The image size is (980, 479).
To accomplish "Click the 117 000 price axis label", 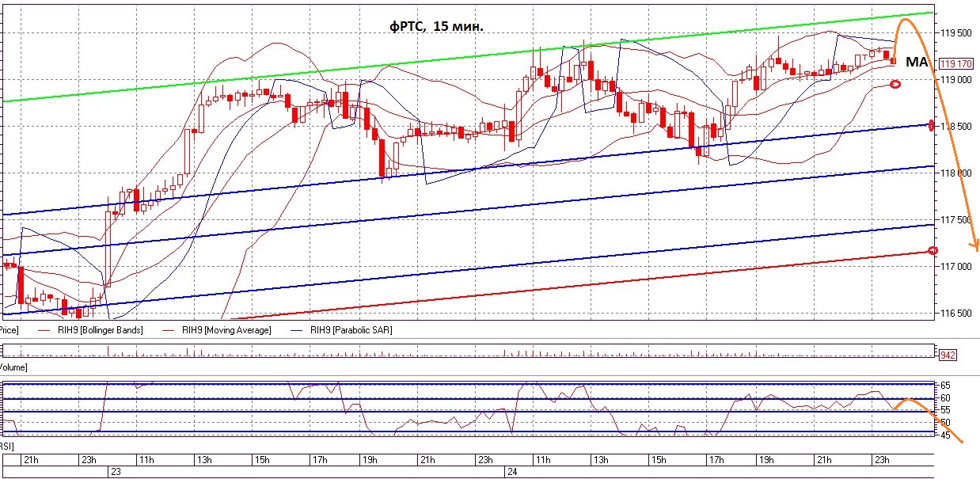I will [x=955, y=267].
